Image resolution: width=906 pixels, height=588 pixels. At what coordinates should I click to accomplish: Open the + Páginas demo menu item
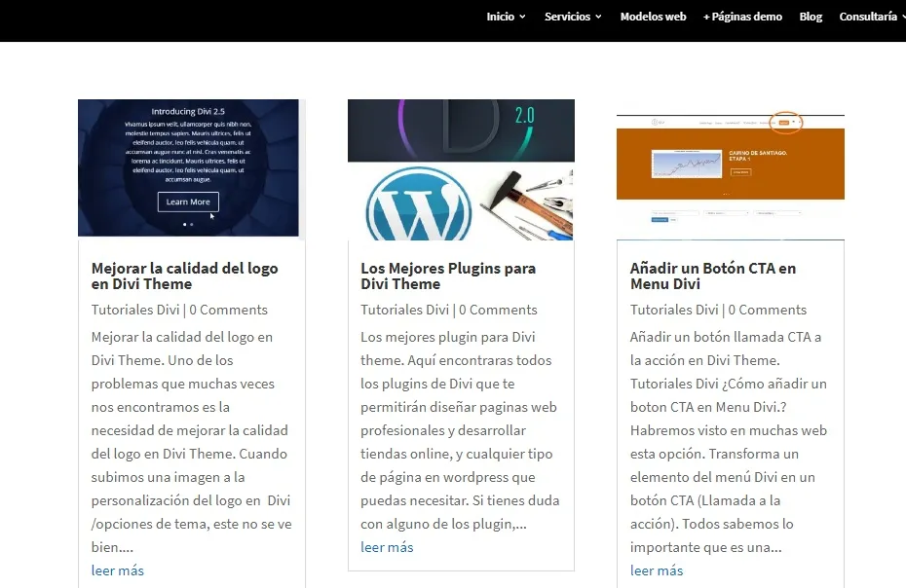click(742, 17)
